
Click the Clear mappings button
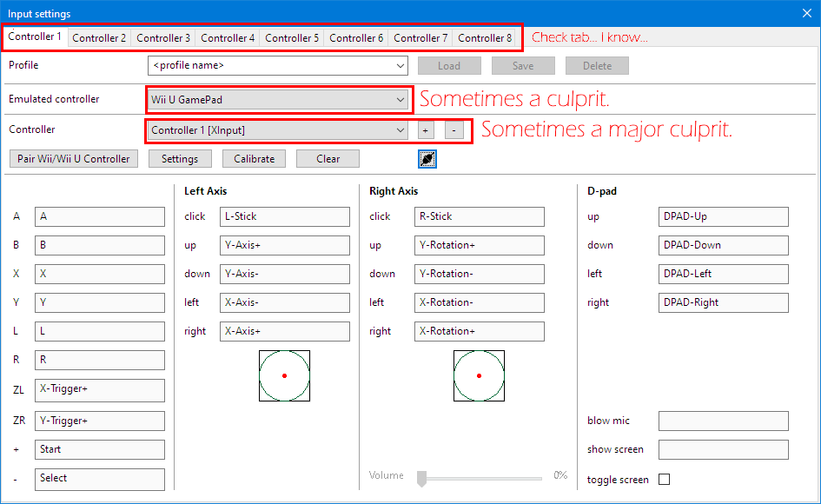pyautogui.click(x=328, y=159)
